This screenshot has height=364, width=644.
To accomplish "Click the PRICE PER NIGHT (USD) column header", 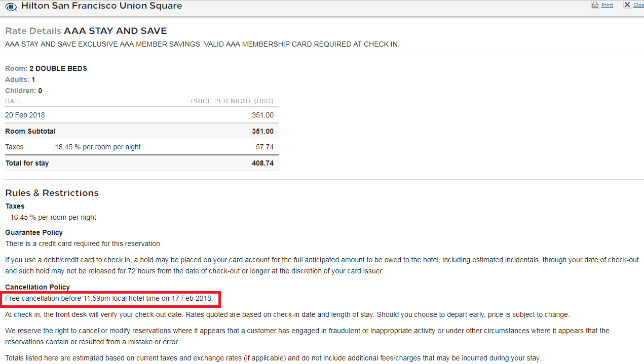I will 232,101.
